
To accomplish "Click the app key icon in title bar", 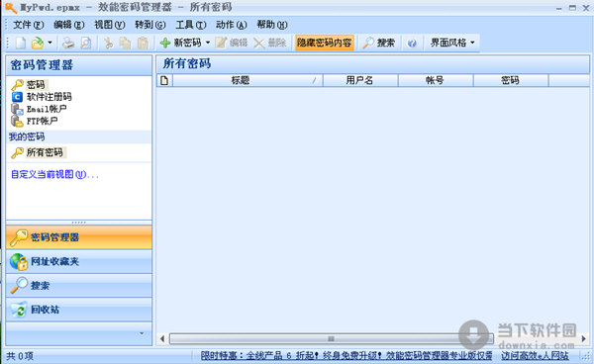I will (x=11, y=8).
